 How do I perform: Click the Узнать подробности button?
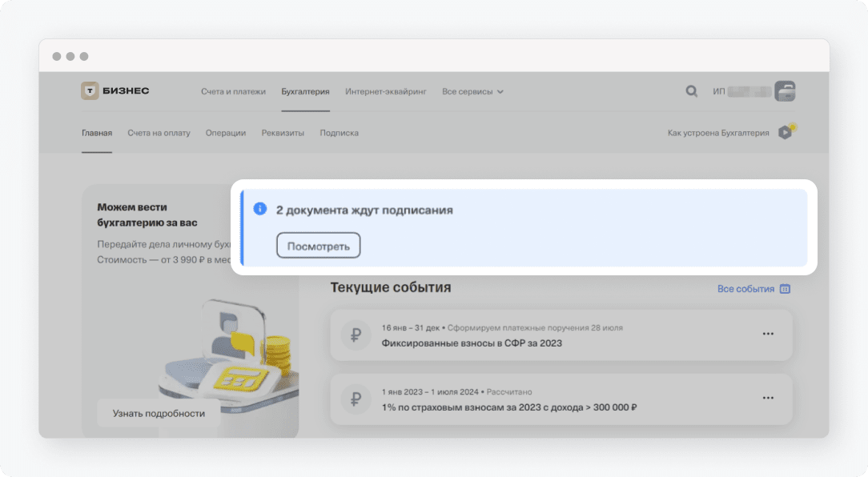point(159,414)
